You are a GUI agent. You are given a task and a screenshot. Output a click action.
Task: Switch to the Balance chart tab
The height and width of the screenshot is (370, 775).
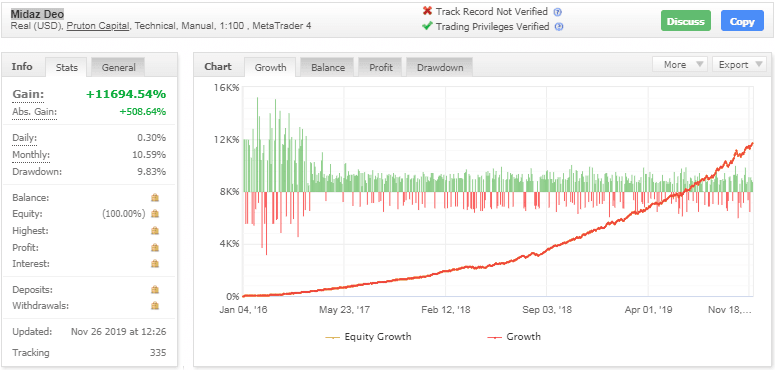(x=328, y=68)
